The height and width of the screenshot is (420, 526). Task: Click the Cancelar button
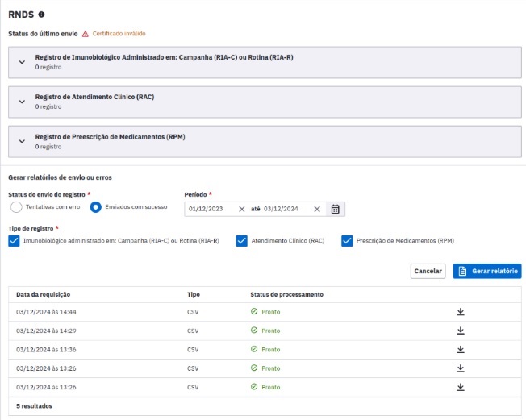428,271
